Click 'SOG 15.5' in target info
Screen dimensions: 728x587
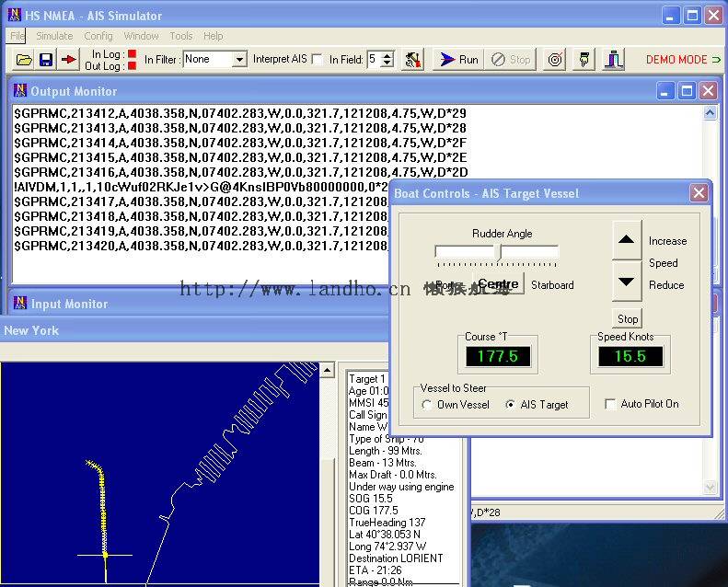371,499
